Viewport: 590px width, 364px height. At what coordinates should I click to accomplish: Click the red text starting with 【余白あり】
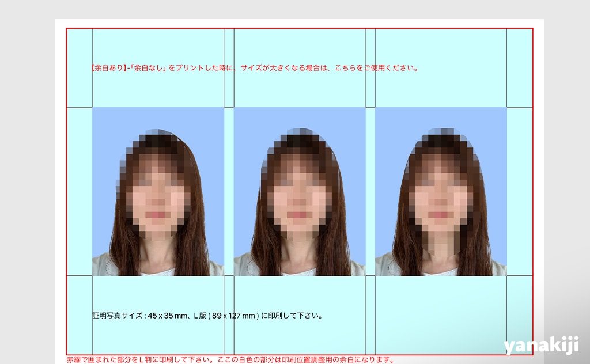click(x=254, y=68)
